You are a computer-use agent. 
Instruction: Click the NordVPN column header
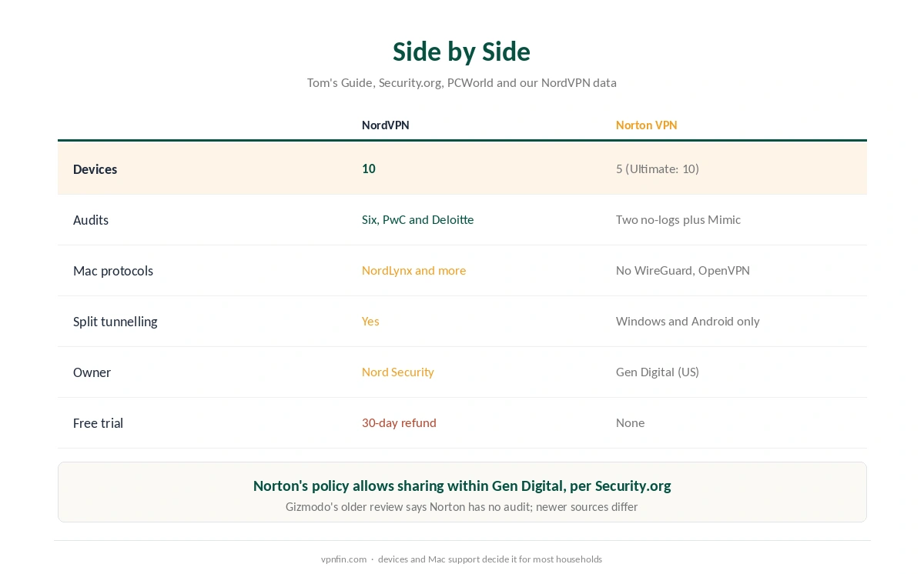click(x=385, y=125)
